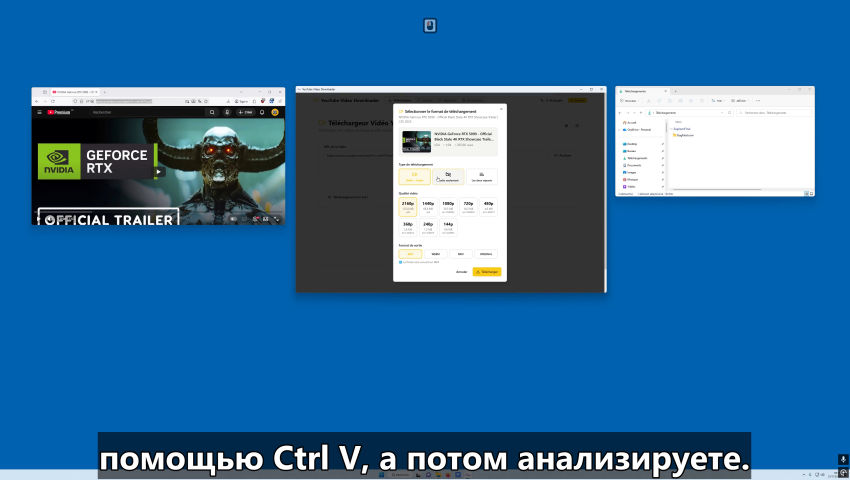
Task: Choose the Les deux séparés download type
Action: [481, 176]
